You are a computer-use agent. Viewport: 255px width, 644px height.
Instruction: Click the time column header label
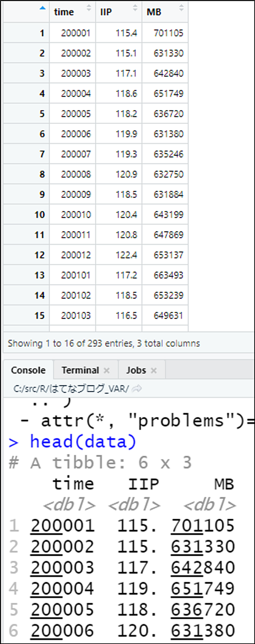64,12
